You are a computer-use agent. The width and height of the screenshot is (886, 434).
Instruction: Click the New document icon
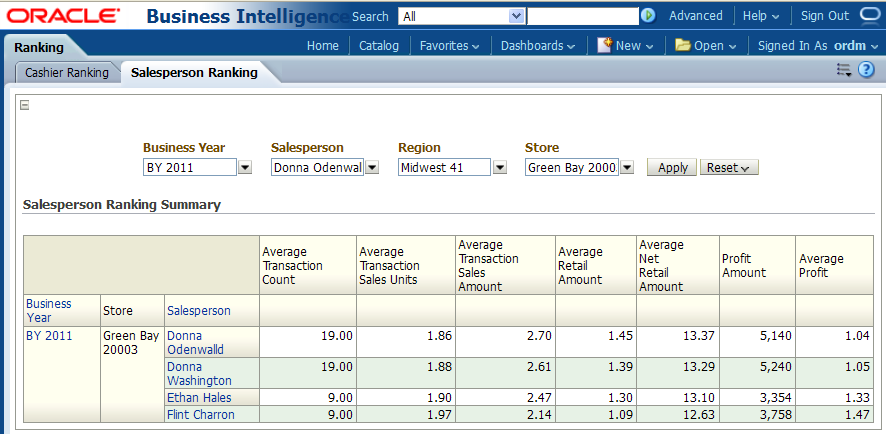point(604,45)
